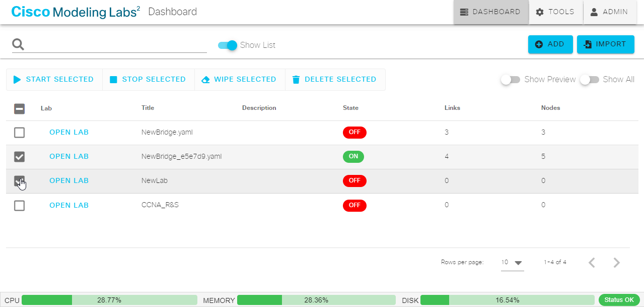Click the Disk usage bar
Image resolution: width=644 pixels, height=307 pixels.
(508, 300)
